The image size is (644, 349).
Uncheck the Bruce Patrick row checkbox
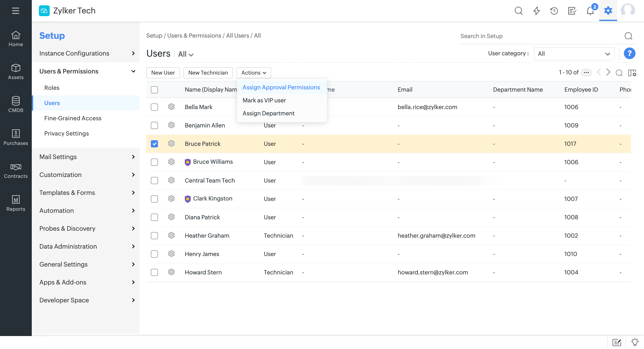154,144
